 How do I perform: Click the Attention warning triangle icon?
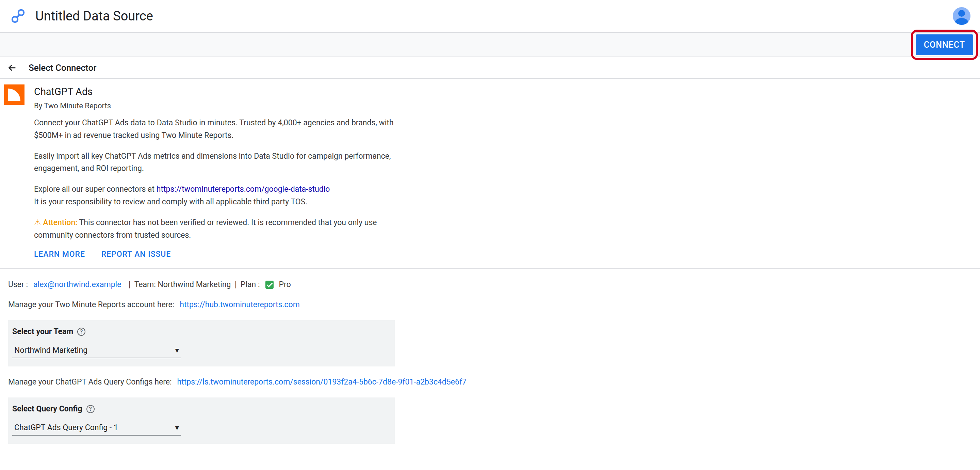point(37,222)
